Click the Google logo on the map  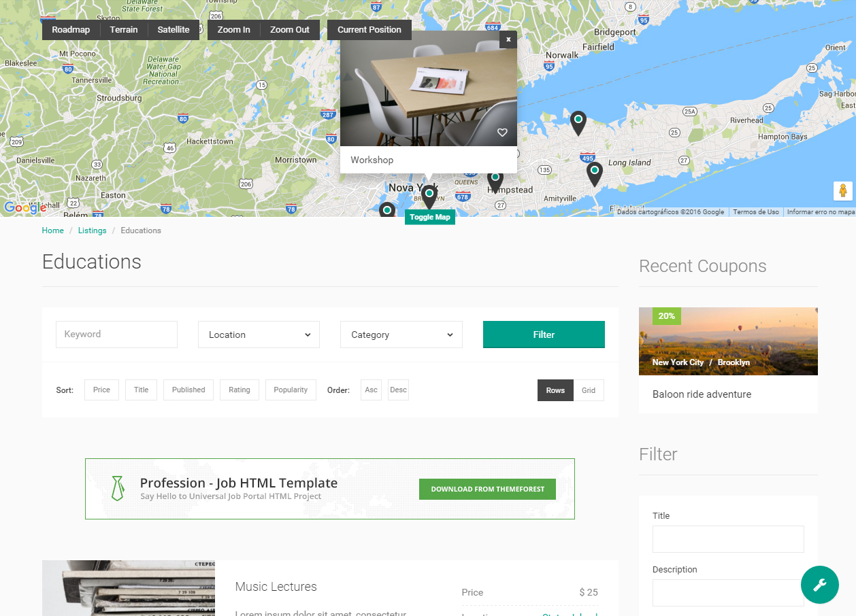pyautogui.click(x=24, y=208)
